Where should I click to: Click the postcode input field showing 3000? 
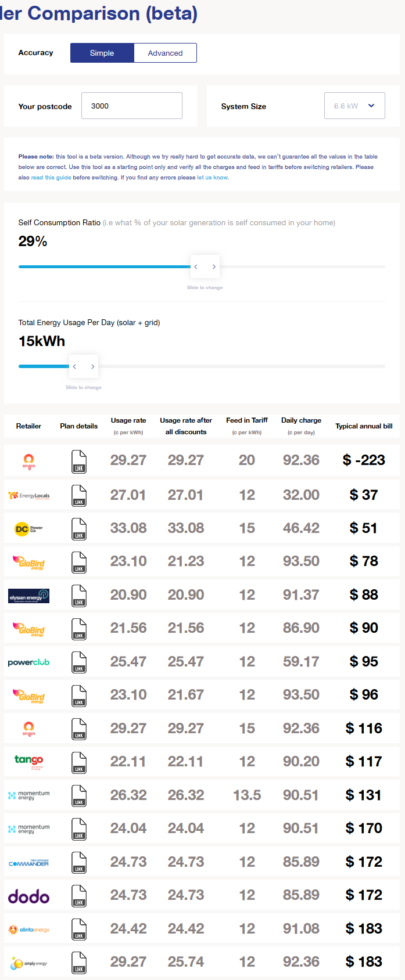[x=132, y=106]
